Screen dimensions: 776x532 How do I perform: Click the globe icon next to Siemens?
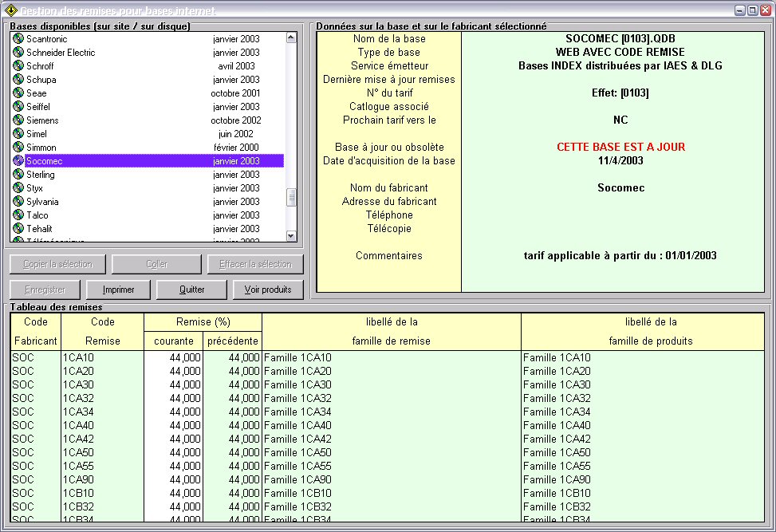tap(18, 120)
